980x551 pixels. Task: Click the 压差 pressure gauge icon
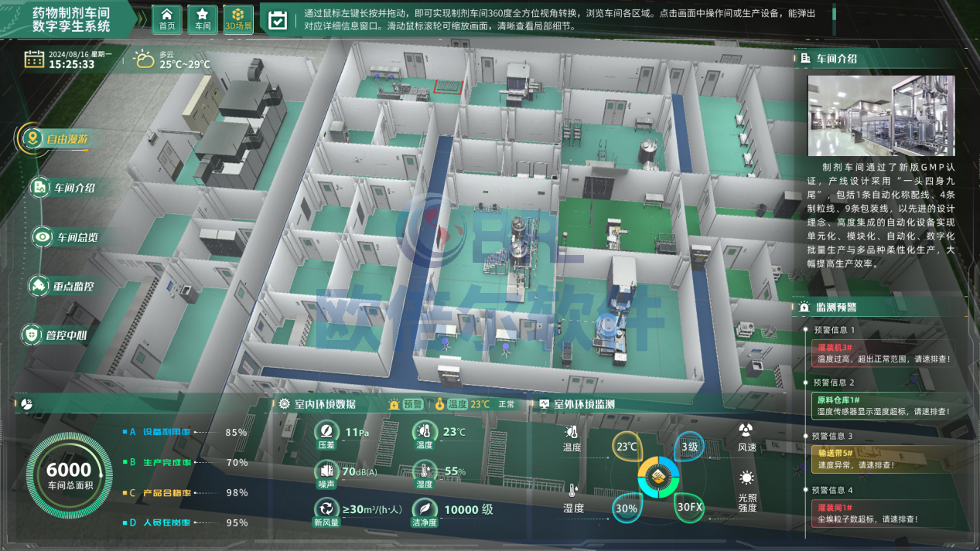[x=326, y=432]
